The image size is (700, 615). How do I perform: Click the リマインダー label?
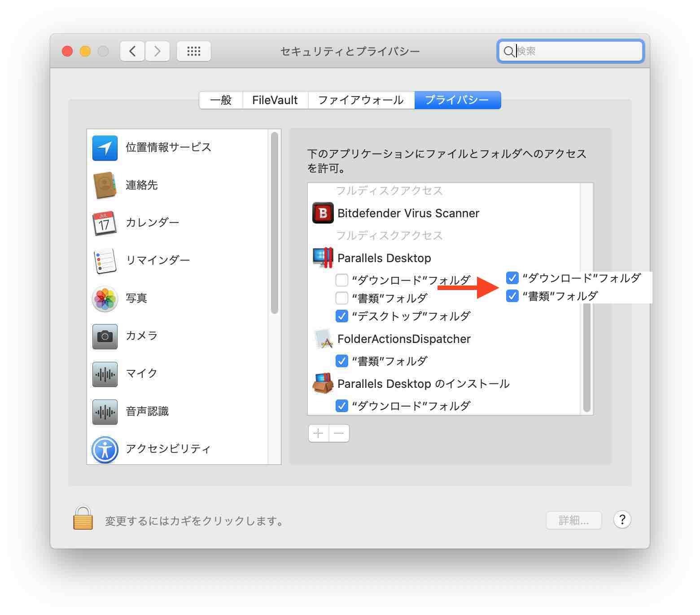158,260
